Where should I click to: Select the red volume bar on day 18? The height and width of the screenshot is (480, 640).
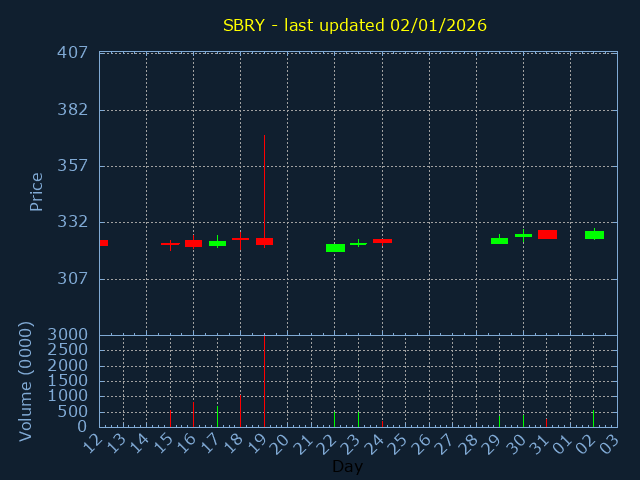[x=240, y=411]
